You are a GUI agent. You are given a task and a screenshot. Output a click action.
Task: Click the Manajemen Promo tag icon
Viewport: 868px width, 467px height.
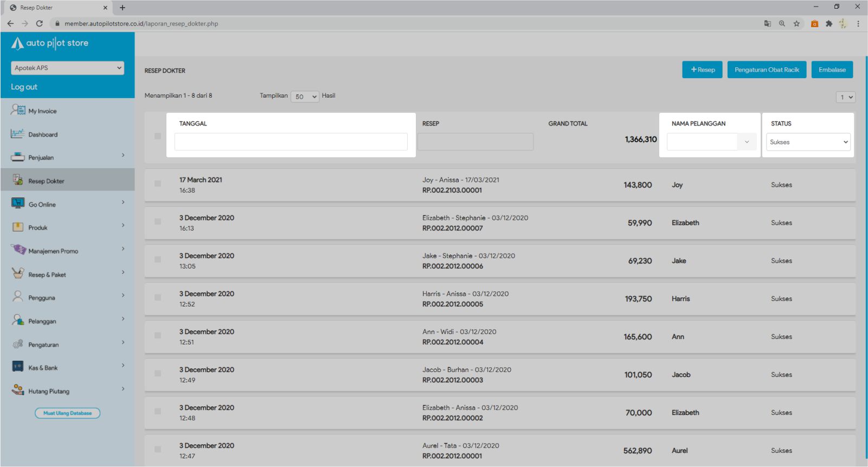pos(18,250)
